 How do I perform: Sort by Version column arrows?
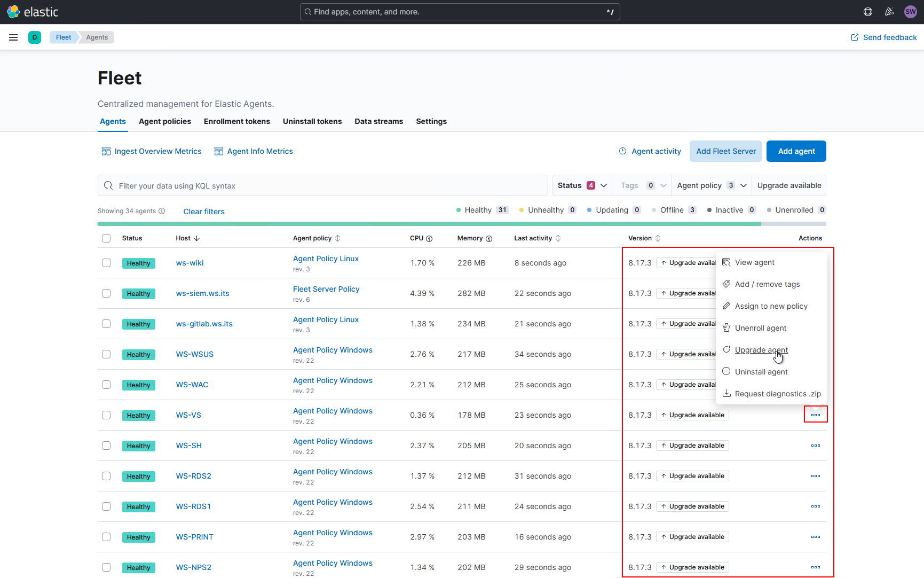click(658, 238)
